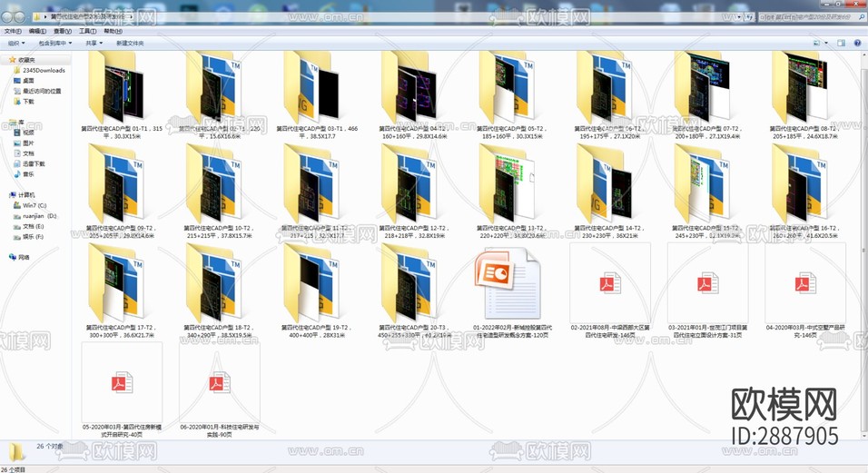Open PDF 02-2021年08月 中梁西部大区
Screen dimensions: 868x473
(x=610, y=291)
